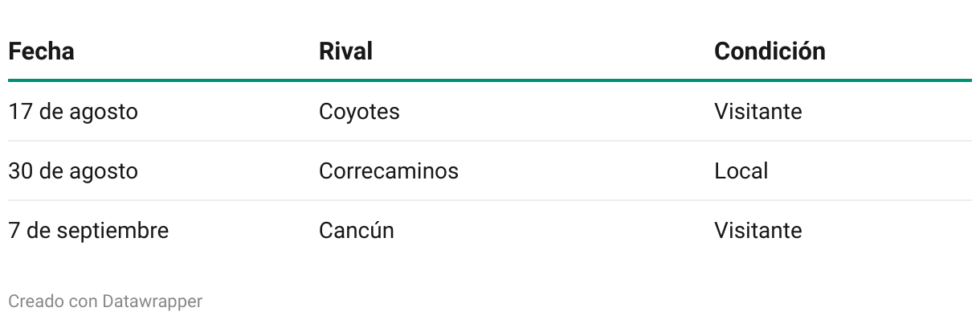Click the Coyotes rival cell
The width and height of the screenshot is (980, 320).
coord(359,112)
